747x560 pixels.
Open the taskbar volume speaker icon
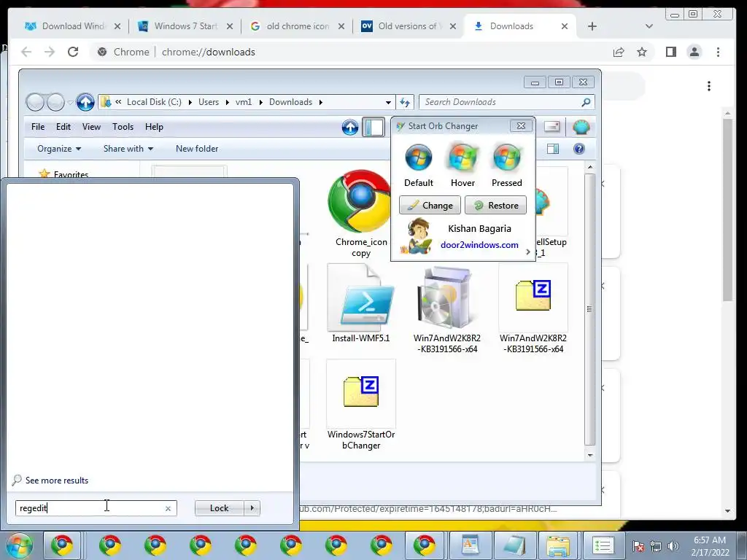pos(673,546)
